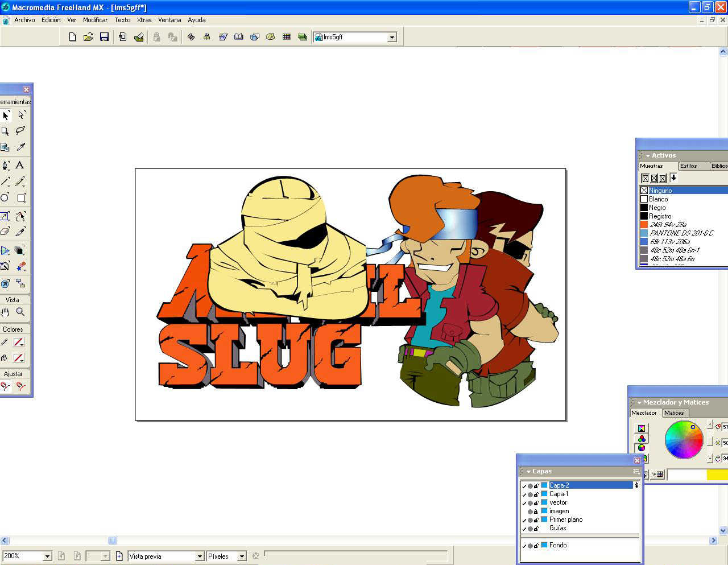Open the color palette mixer toolbar icon
The width and height of the screenshot is (728, 565).
pos(271,37)
